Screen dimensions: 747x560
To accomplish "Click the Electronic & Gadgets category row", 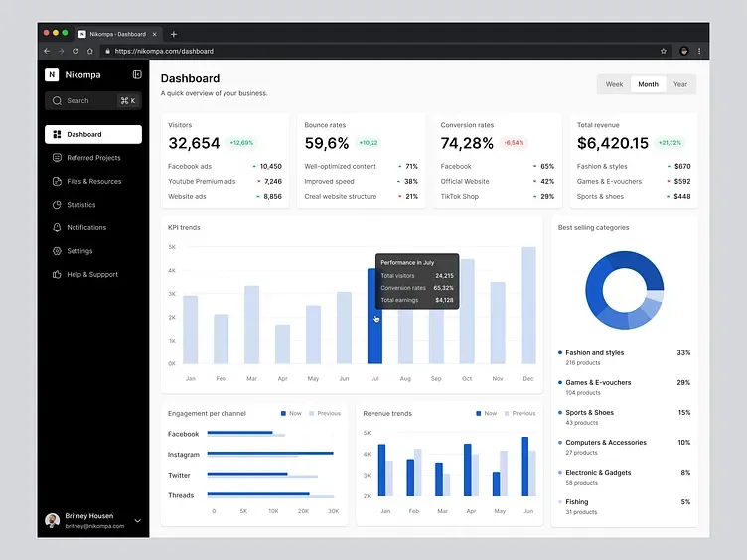I will point(624,478).
